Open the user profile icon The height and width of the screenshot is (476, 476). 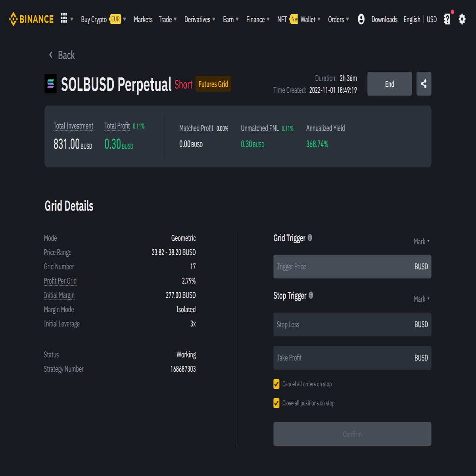(361, 19)
